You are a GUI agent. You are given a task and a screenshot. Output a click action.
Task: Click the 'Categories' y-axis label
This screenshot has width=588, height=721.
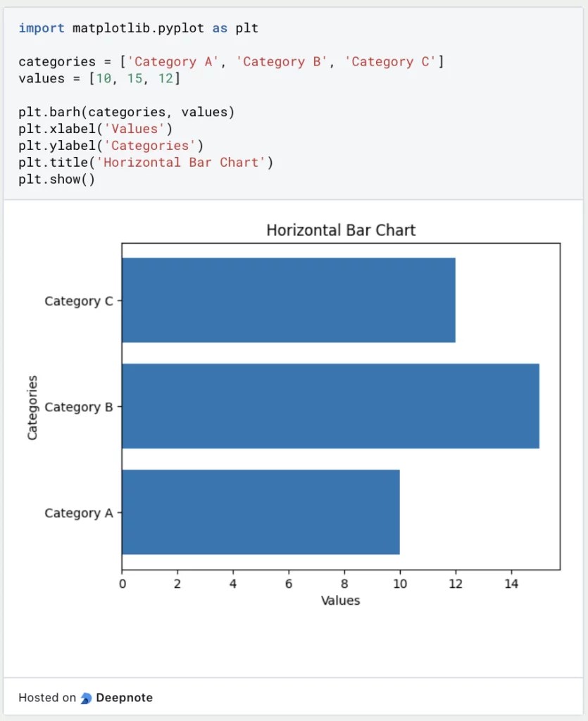click(32, 408)
